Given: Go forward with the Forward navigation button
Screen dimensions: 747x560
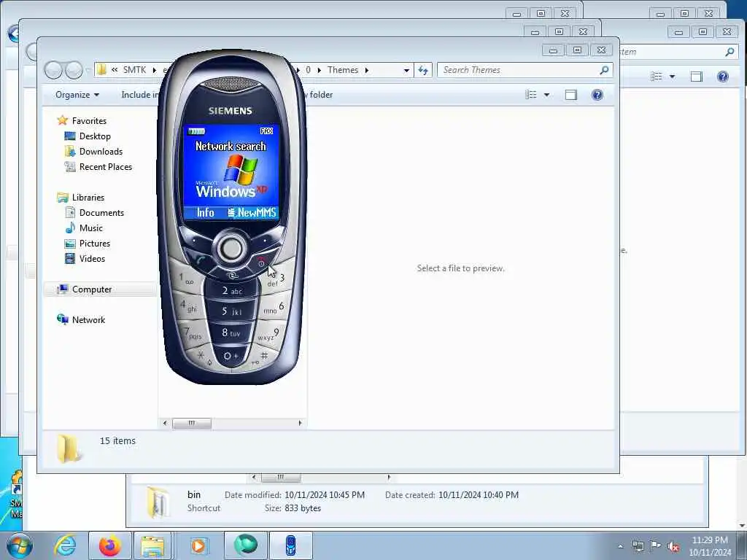Looking at the screenshot, I should point(74,70).
